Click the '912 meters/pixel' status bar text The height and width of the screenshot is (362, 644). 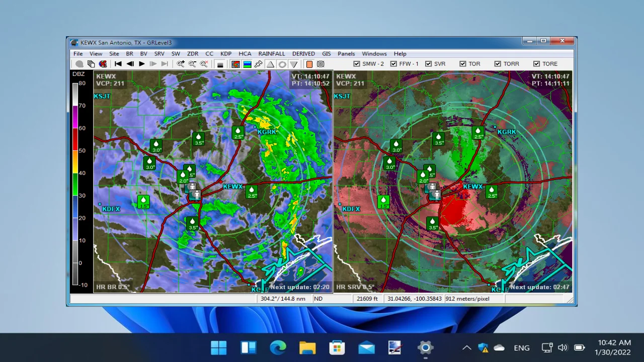click(x=467, y=299)
